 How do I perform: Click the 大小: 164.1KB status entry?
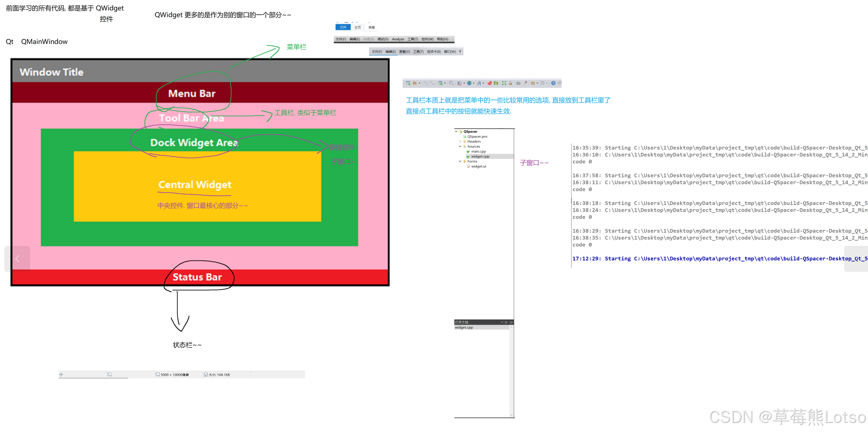click(x=217, y=375)
